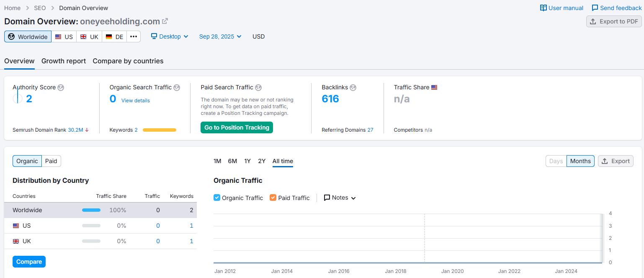Click the User manual book icon

(x=544, y=8)
